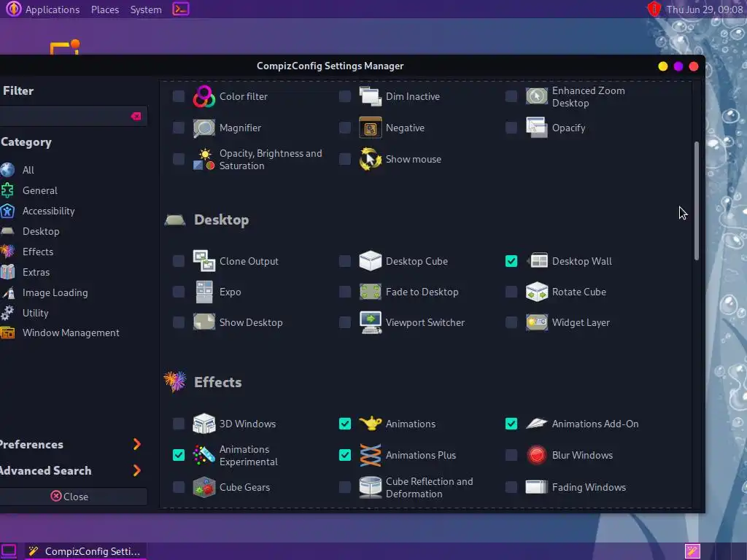Uncheck the Animations Plus checkbox
Image resolution: width=747 pixels, height=560 pixels.
click(x=345, y=455)
